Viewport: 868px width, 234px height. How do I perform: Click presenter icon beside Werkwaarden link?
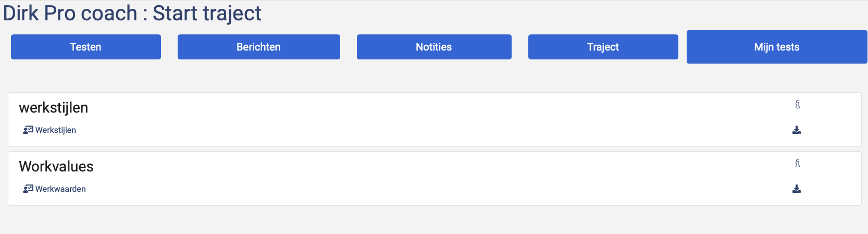pos(28,189)
